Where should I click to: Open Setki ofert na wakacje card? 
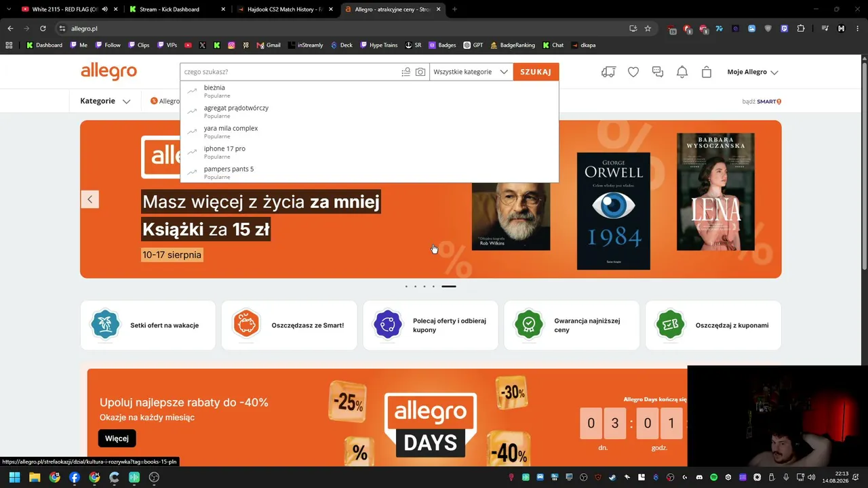pyautogui.click(x=148, y=325)
